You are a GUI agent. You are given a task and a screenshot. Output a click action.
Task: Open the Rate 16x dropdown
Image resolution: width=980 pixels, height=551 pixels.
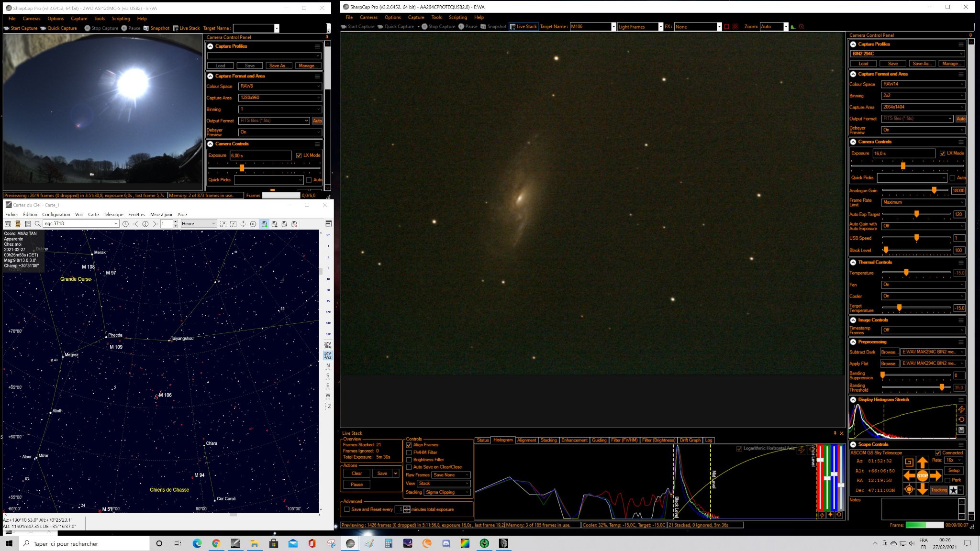[x=954, y=460]
